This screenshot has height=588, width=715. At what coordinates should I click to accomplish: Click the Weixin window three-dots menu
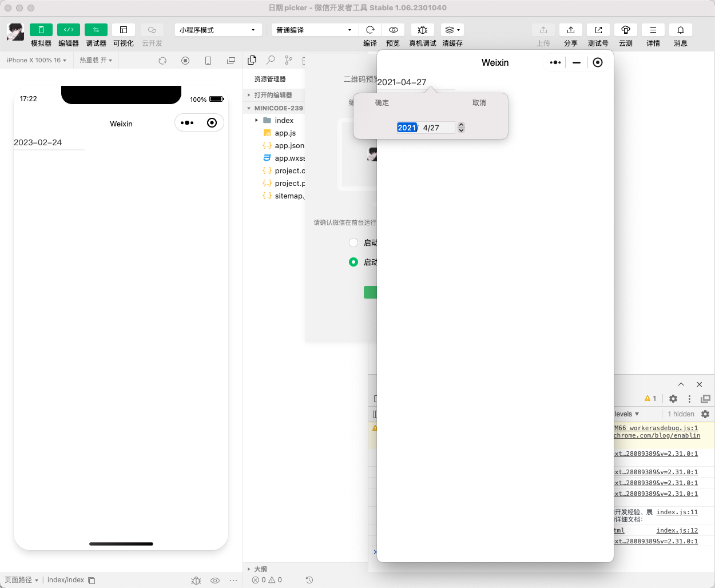pos(555,62)
